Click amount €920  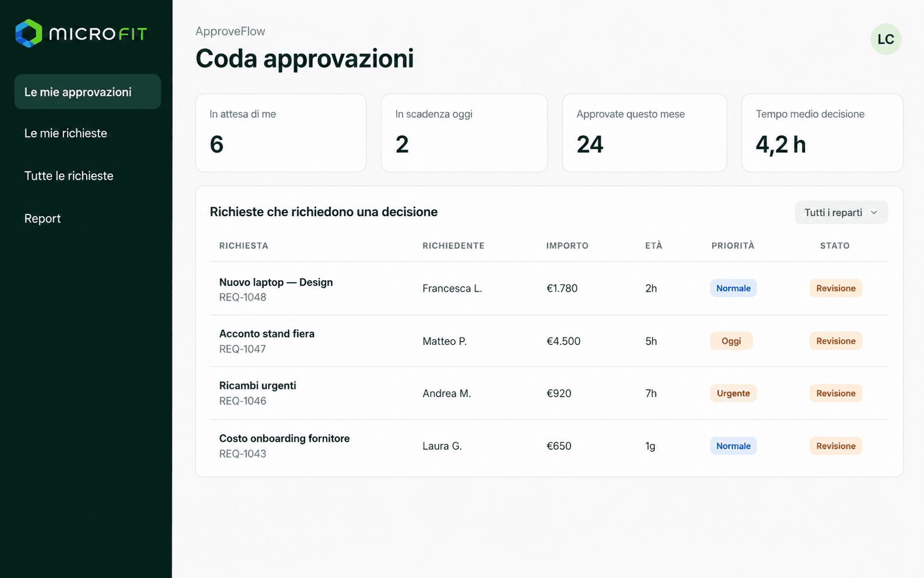pyautogui.click(x=559, y=393)
